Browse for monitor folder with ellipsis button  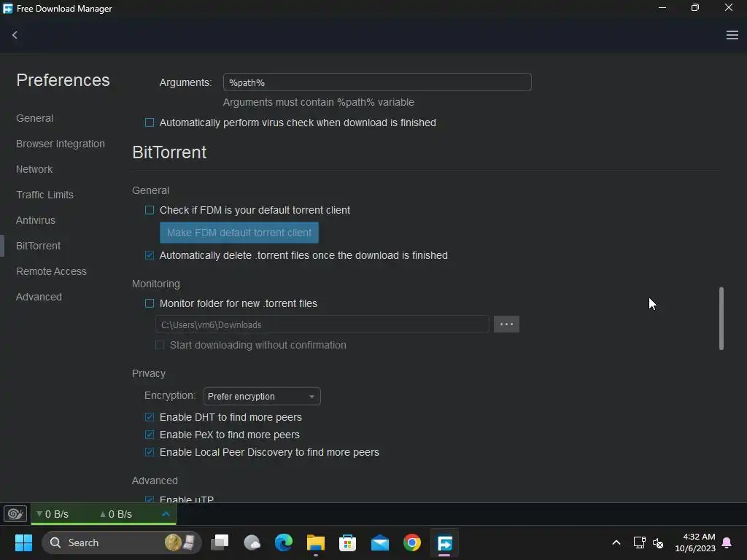pos(506,324)
